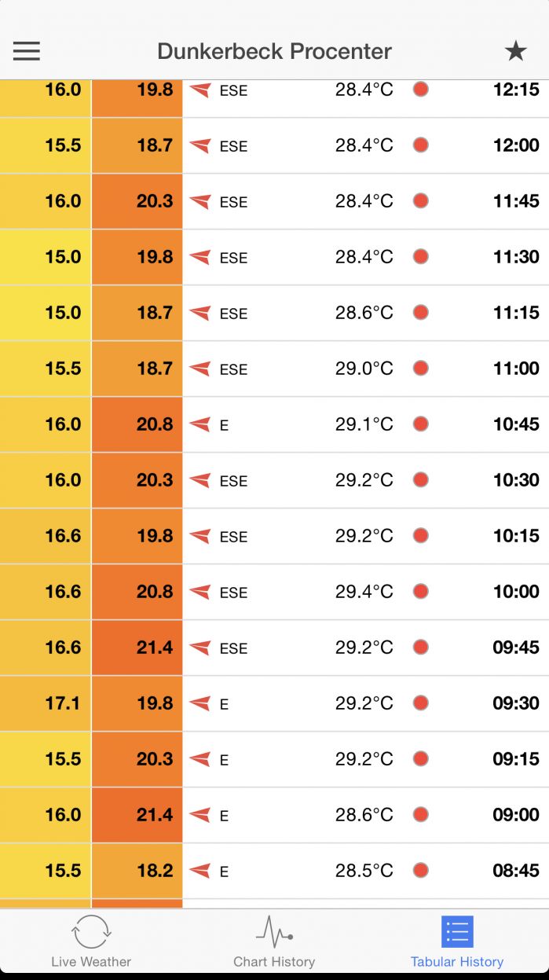Click red status dot in 09:00 row

pos(421,815)
